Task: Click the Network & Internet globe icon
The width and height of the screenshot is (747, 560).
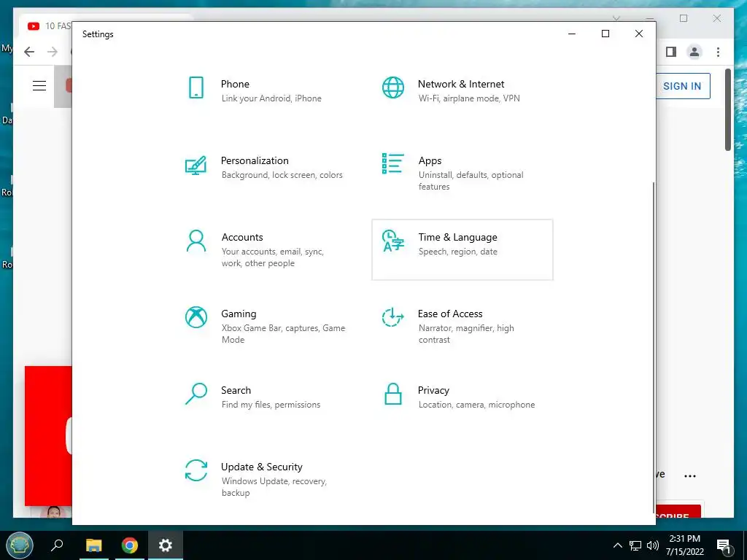Action: pyautogui.click(x=393, y=87)
